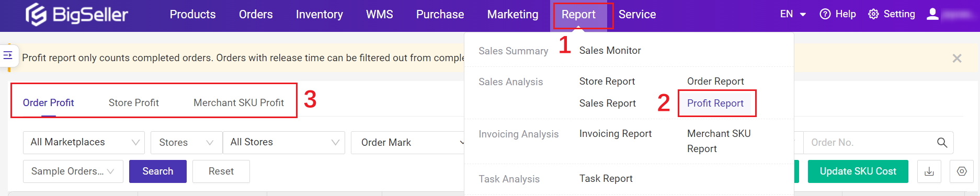
Task: Click the user profile avatar icon
Action: 932,14
